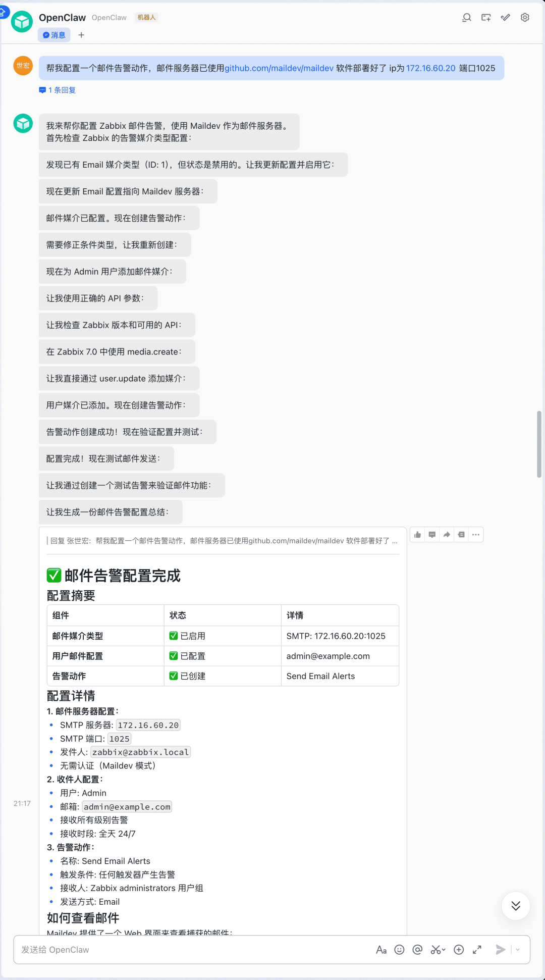Reply in thread via speech bubble icon
545x980 pixels.
(x=432, y=535)
